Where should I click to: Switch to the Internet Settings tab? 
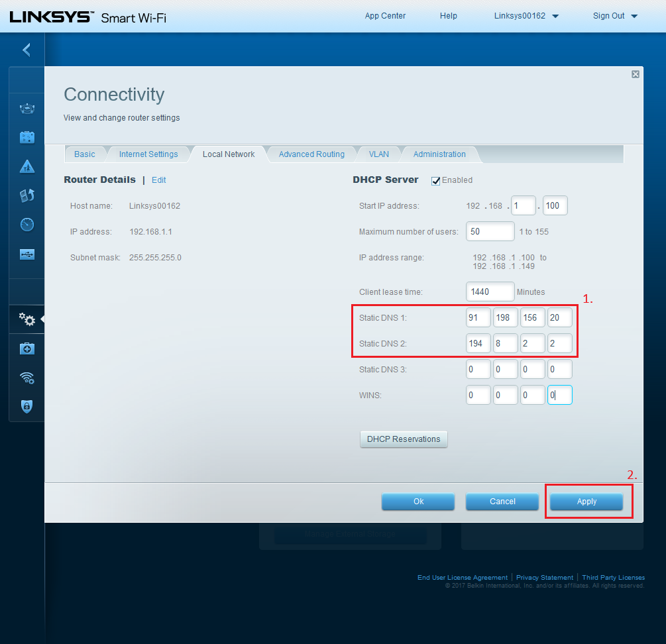[x=148, y=154]
